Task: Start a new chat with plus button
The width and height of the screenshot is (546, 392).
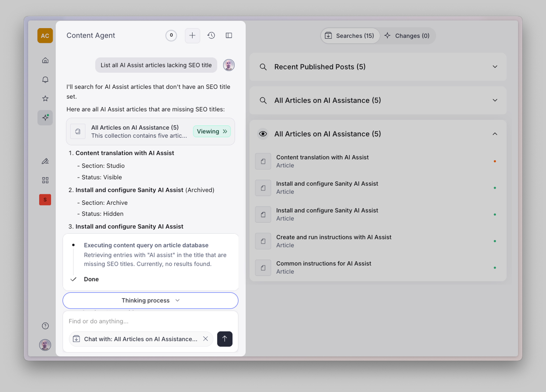Action: tap(192, 36)
